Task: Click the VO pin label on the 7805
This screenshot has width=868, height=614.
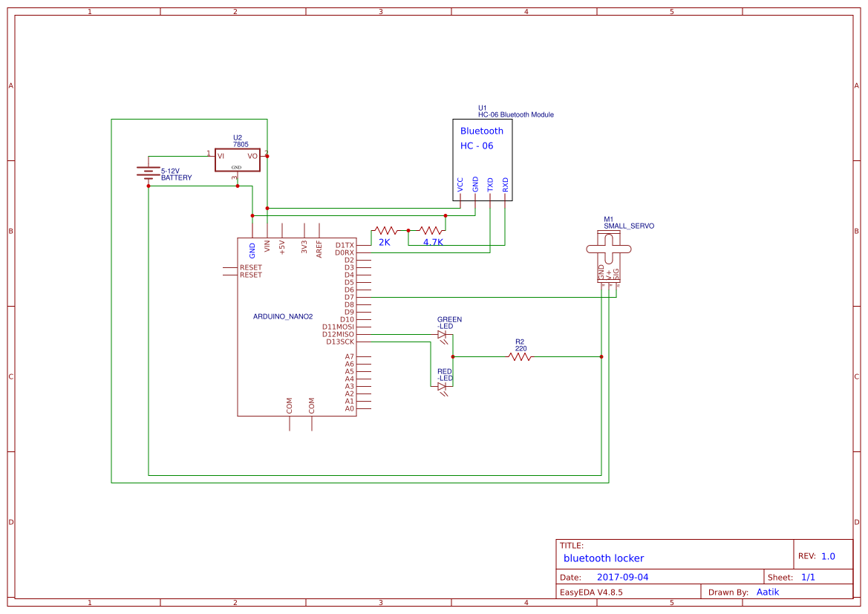Action: pyautogui.click(x=252, y=156)
